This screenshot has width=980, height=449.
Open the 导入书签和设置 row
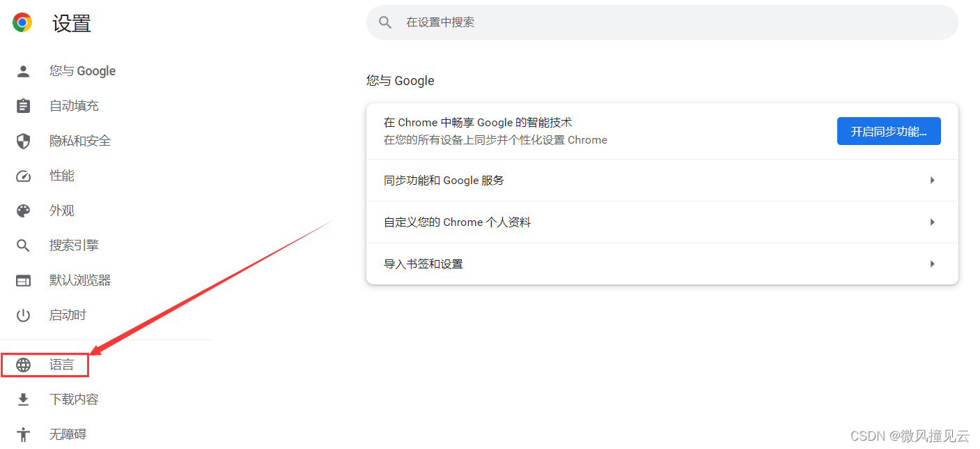(662, 264)
